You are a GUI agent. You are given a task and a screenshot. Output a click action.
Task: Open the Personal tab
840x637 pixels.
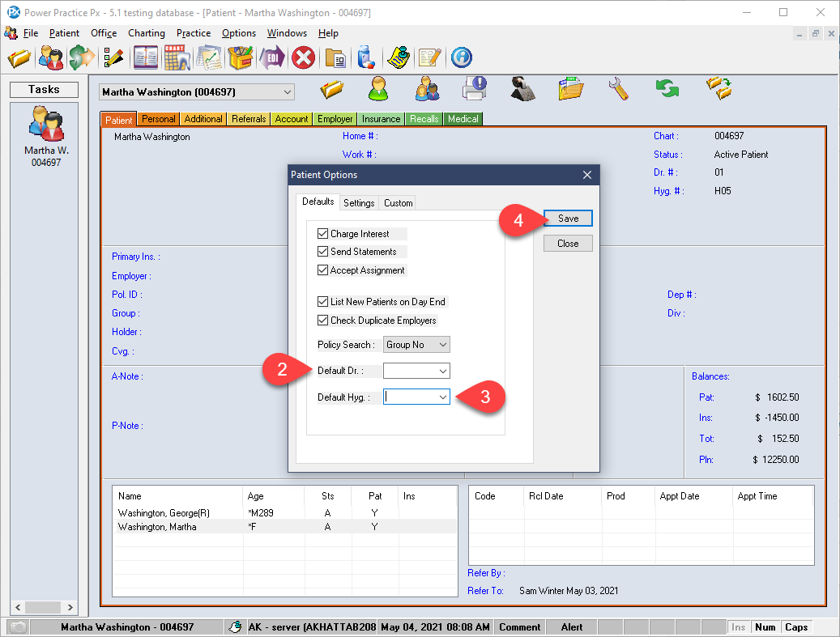click(159, 119)
